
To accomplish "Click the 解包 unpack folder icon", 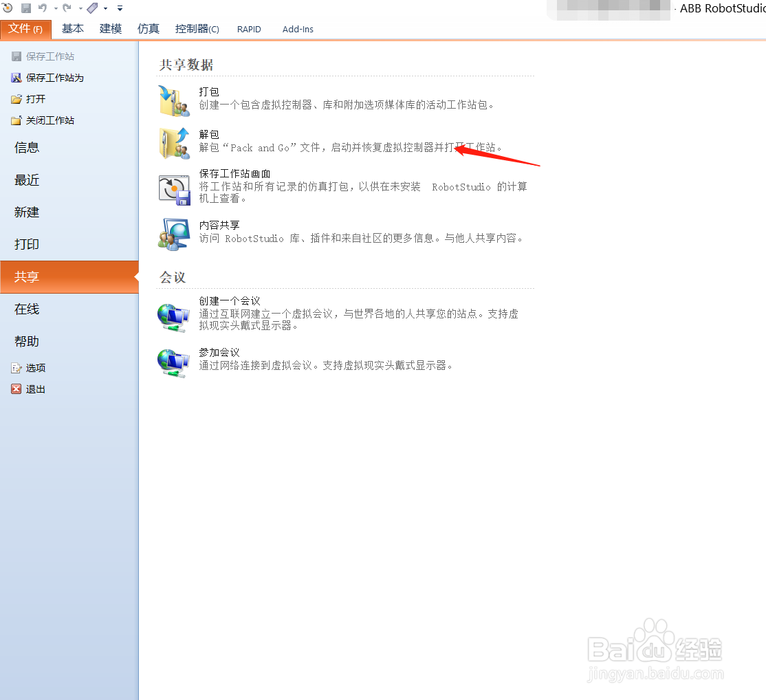I will click(x=174, y=144).
